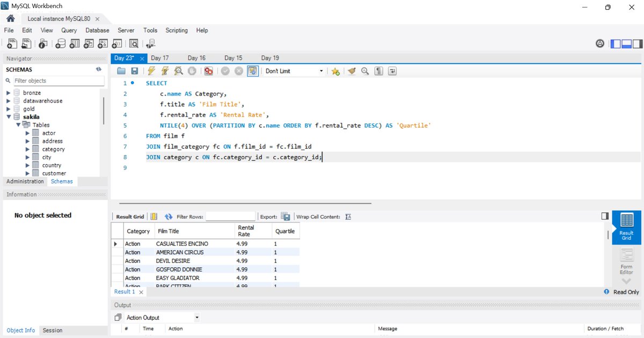This screenshot has width=644, height=338.
Task: Create a new schema toolbar icon
Action: click(x=61, y=43)
